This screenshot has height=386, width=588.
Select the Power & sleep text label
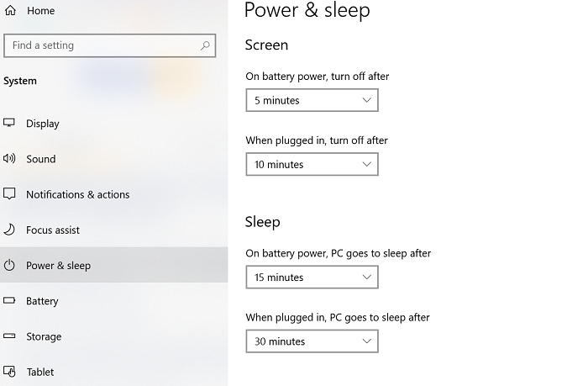coord(58,265)
